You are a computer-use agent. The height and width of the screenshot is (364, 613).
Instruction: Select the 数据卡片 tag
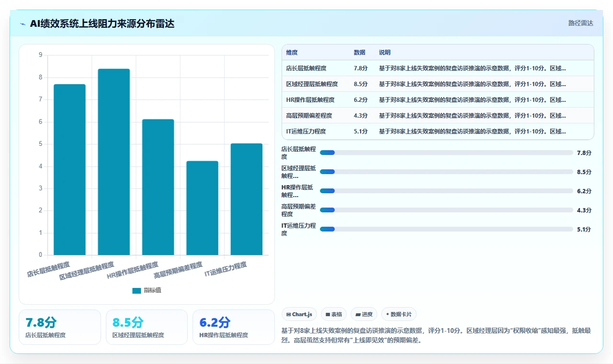[399, 314]
